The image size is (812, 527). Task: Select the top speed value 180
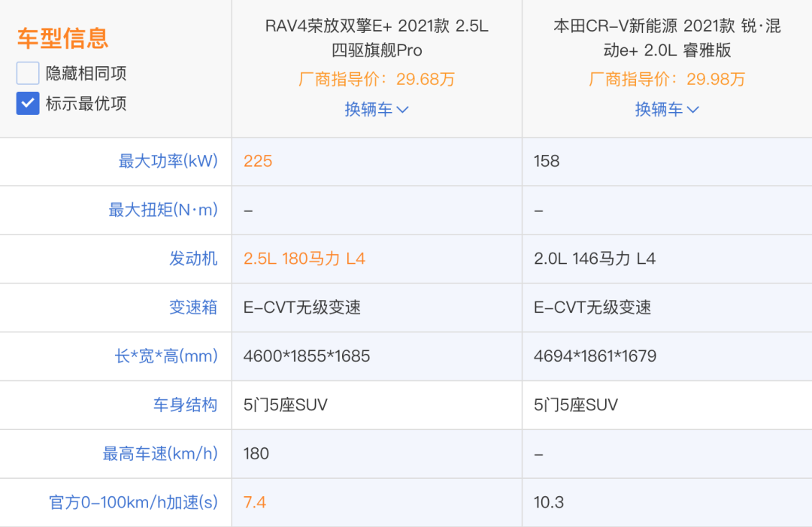tap(256, 453)
